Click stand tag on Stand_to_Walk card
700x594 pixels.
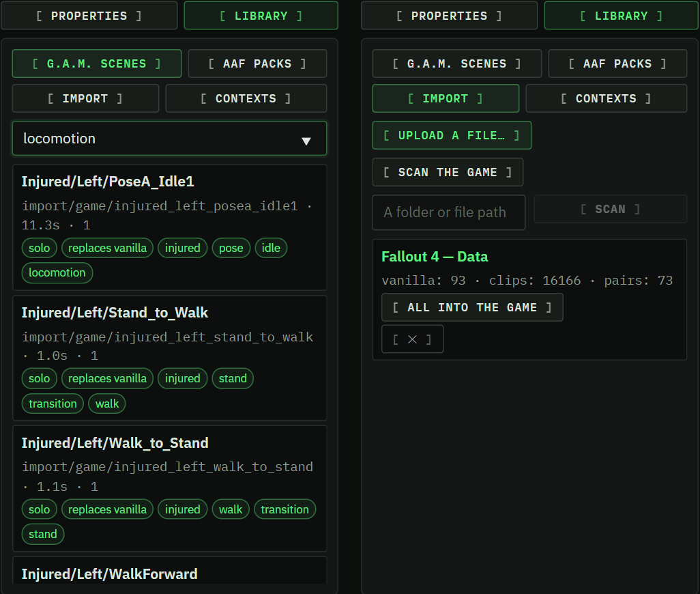click(233, 378)
